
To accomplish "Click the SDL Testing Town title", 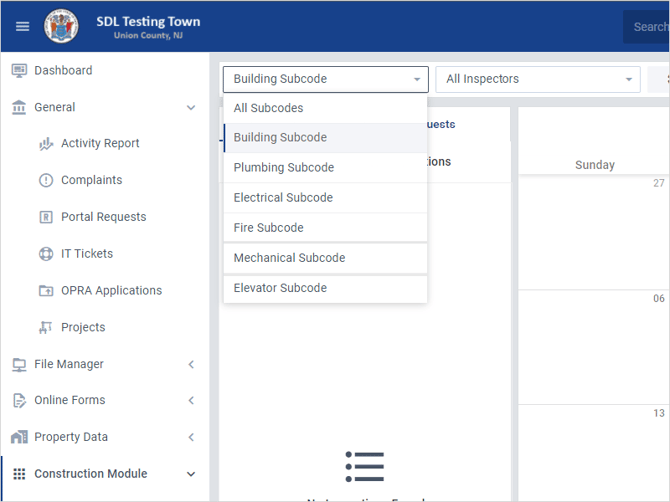I will (x=148, y=21).
